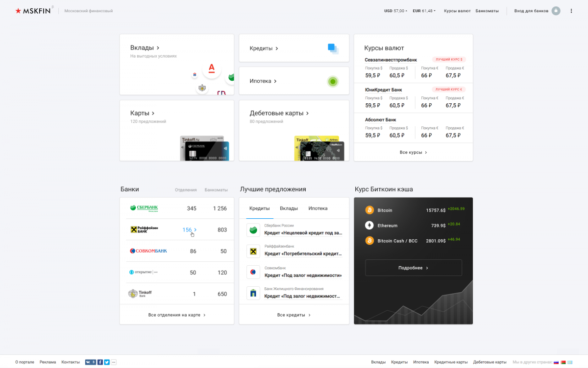Open the Ипотека section card
Viewport: 588px width, 368px height.
pyautogui.click(x=294, y=81)
